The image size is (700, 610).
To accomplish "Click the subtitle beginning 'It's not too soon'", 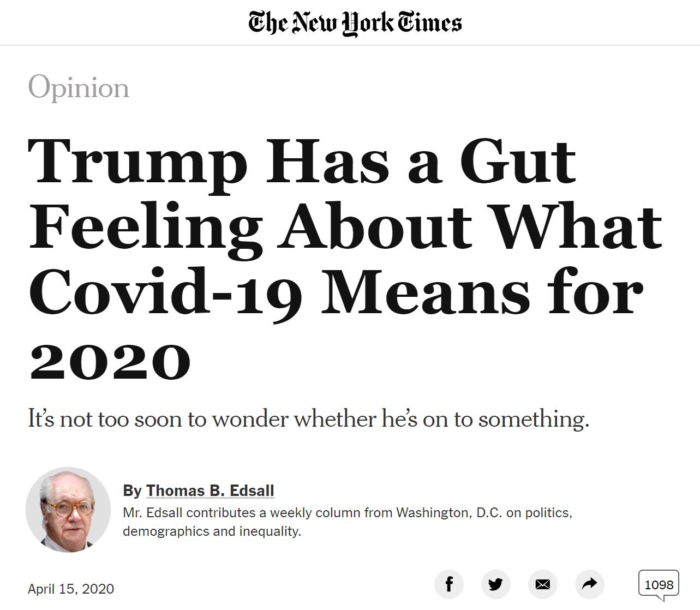I will [x=309, y=419].
